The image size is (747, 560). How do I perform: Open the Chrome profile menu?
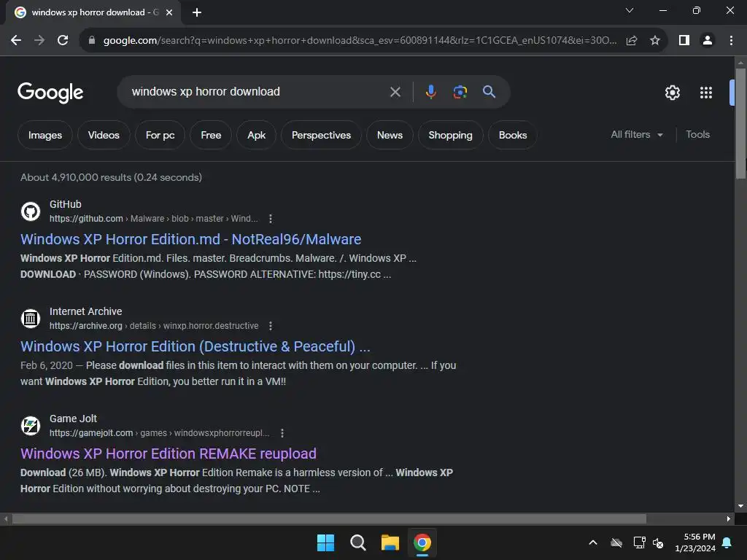pyautogui.click(x=708, y=41)
